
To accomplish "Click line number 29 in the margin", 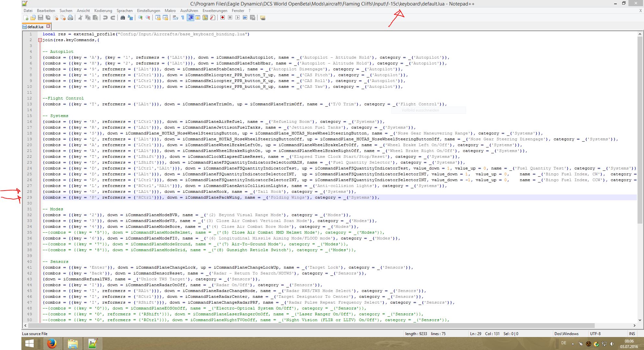I will 30,197.
